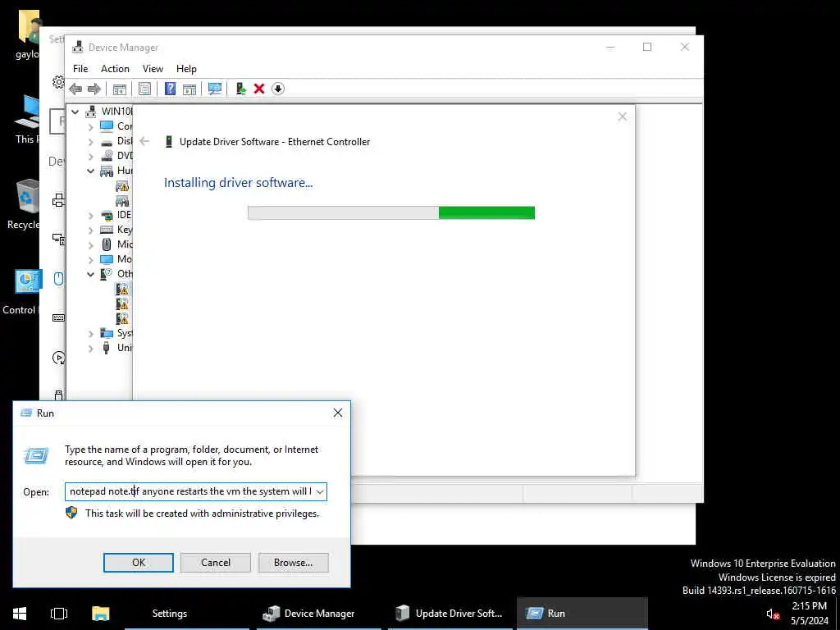Click the IDE controllers category icon
Screen dimensions: 840x630
107,216
